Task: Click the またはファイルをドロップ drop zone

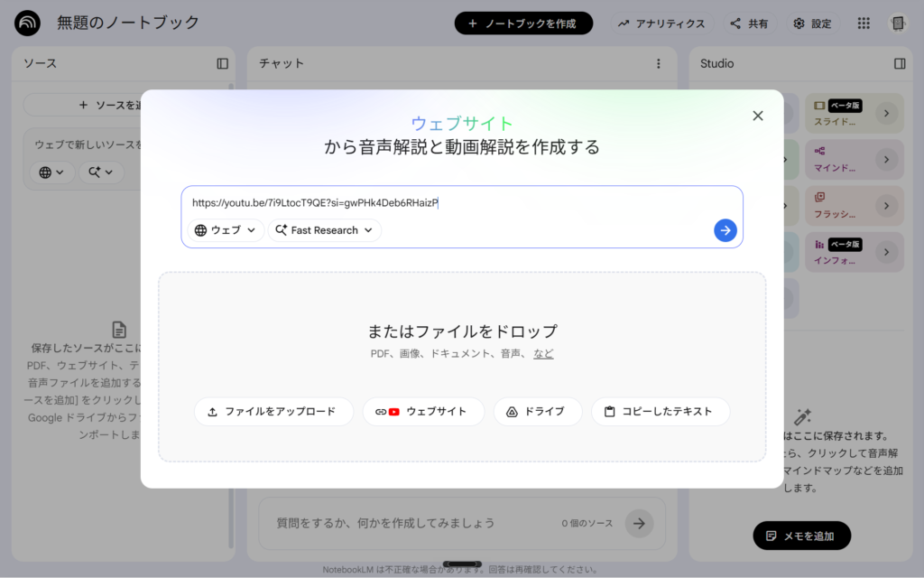Action: (462, 367)
